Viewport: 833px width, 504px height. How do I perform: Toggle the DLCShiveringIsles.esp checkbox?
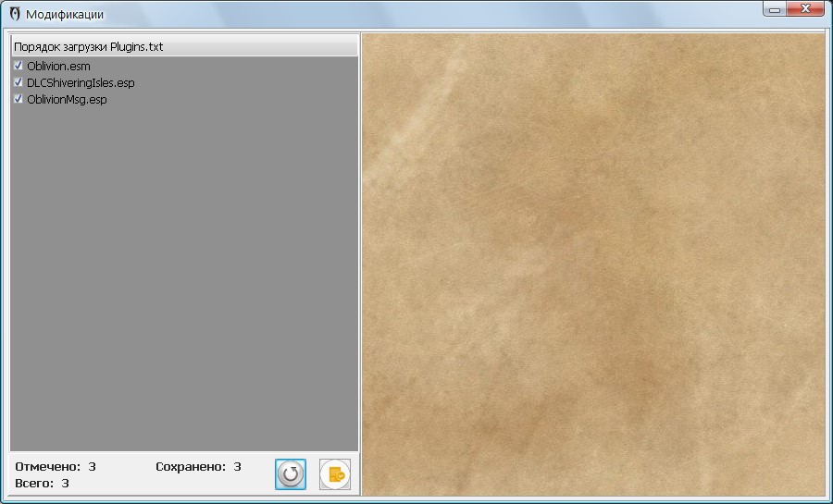[x=19, y=82]
